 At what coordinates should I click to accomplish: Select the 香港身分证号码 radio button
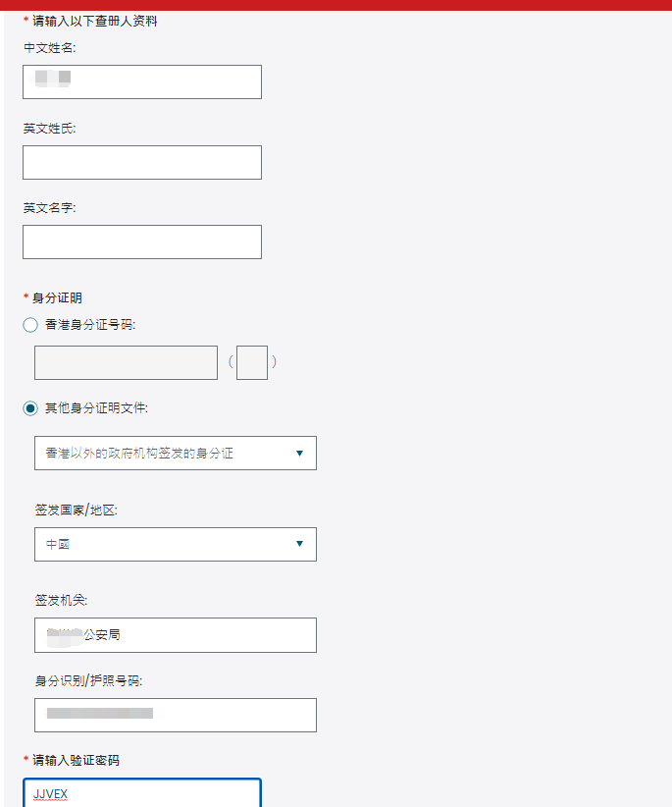pos(30,325)
